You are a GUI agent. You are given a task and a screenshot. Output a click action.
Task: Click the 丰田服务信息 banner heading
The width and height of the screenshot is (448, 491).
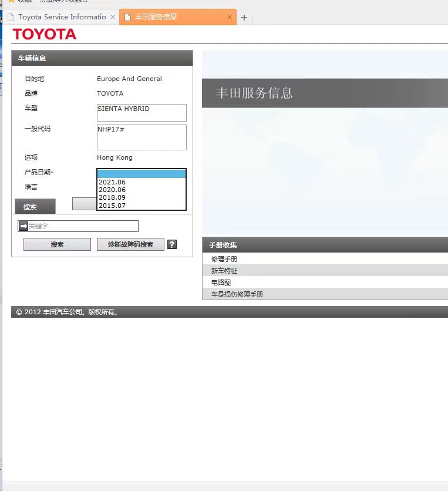tap(254, 93)
